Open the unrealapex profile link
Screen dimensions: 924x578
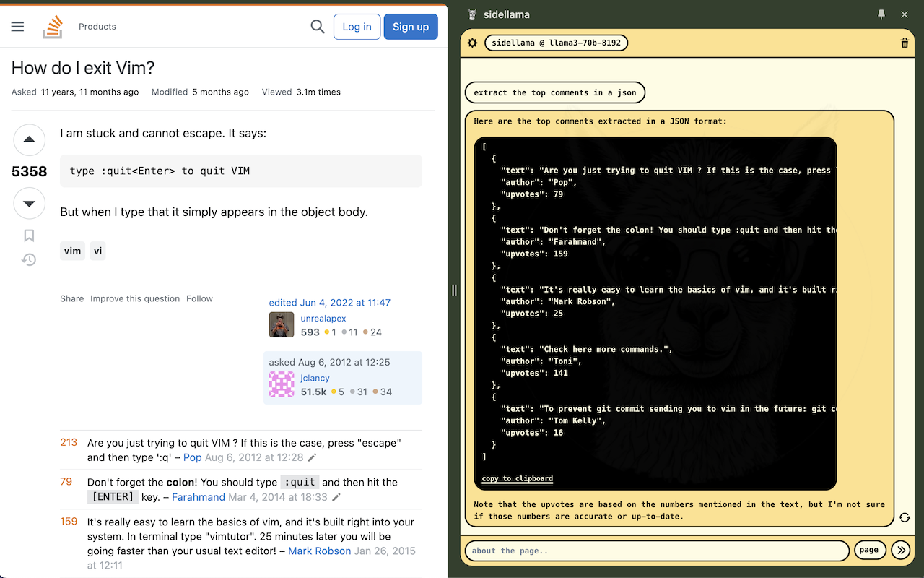[x=323, y=319]
